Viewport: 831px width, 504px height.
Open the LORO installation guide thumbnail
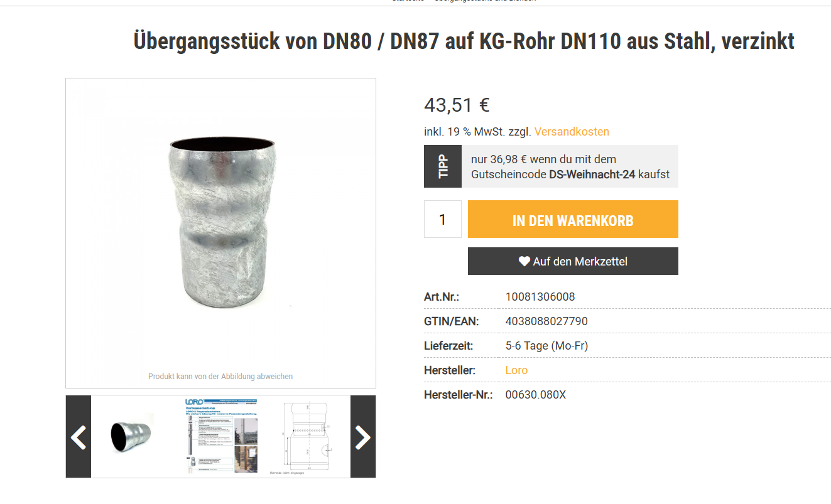click(221, 436)
